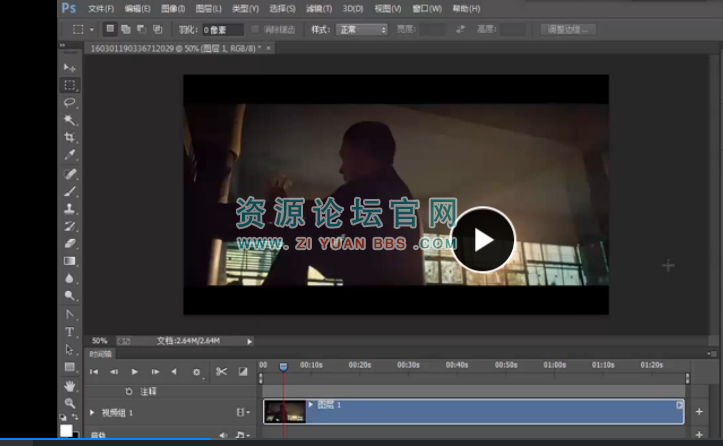This screenshot has width=723, height=446.
Task: Select the foreground color swatch
Action: click(66, 430)
